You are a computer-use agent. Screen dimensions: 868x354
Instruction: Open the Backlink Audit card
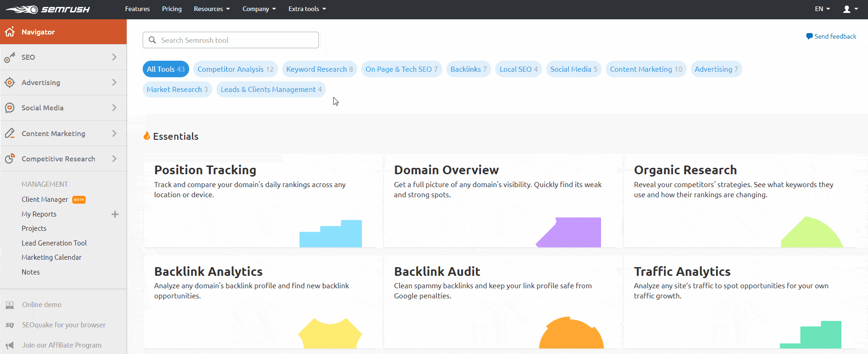click(x=503, y=303)
